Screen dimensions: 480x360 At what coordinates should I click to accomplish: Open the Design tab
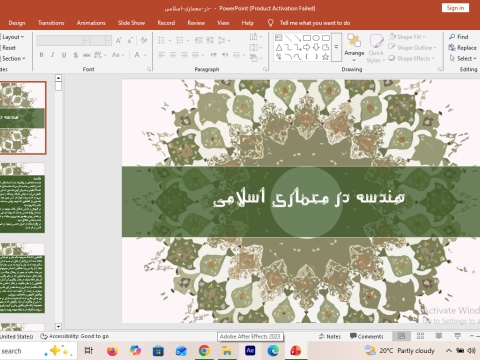(17, 23)
